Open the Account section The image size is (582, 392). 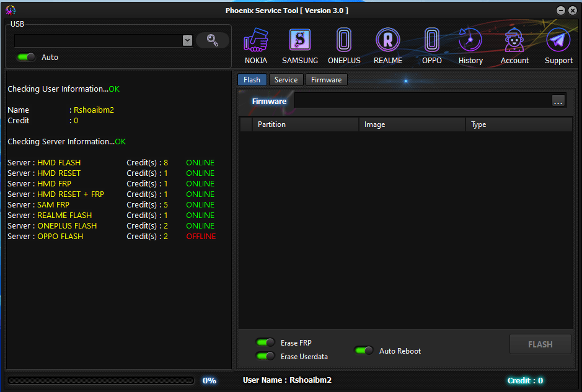point(514,43)
